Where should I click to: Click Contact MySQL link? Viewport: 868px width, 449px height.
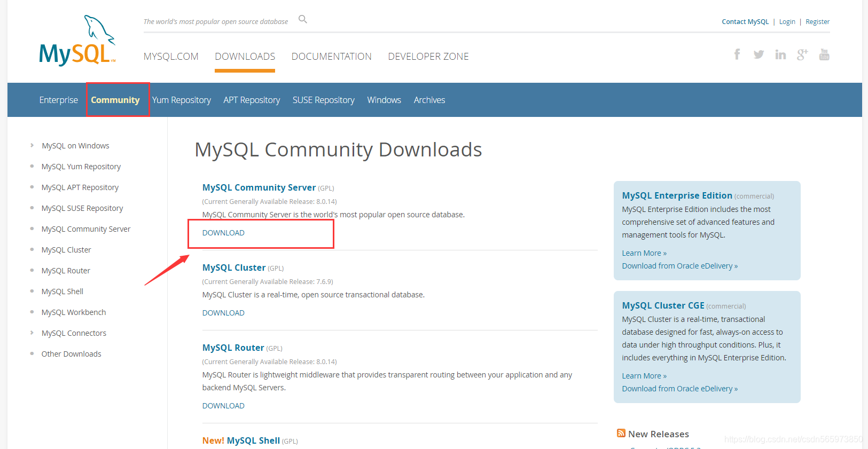745,22
